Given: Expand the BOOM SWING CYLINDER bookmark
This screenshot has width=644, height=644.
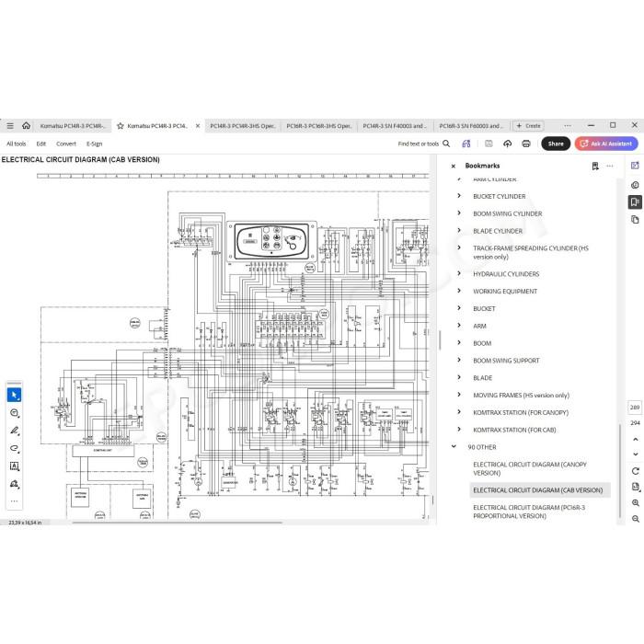Looking at the screenshot, I should [x=459, y=213].
